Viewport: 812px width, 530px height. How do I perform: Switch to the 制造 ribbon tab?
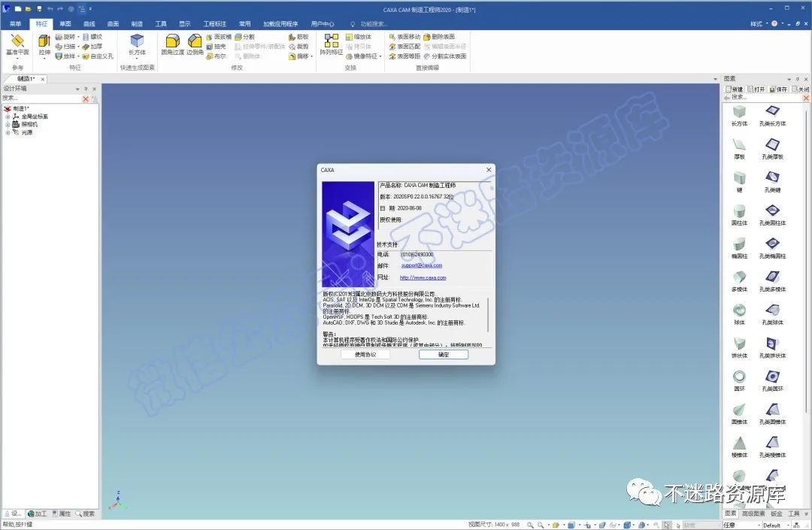[137, 24]
